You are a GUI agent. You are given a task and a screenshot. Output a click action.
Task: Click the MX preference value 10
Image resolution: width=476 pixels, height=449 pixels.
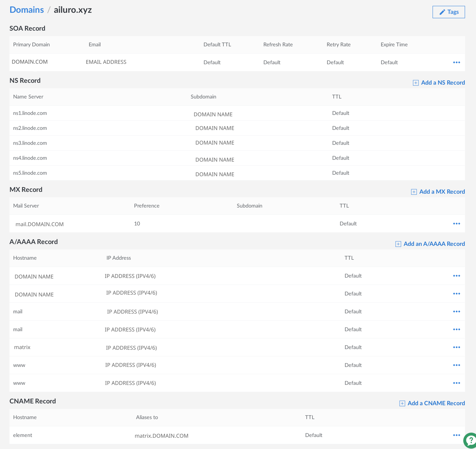[x=137, y=224]
